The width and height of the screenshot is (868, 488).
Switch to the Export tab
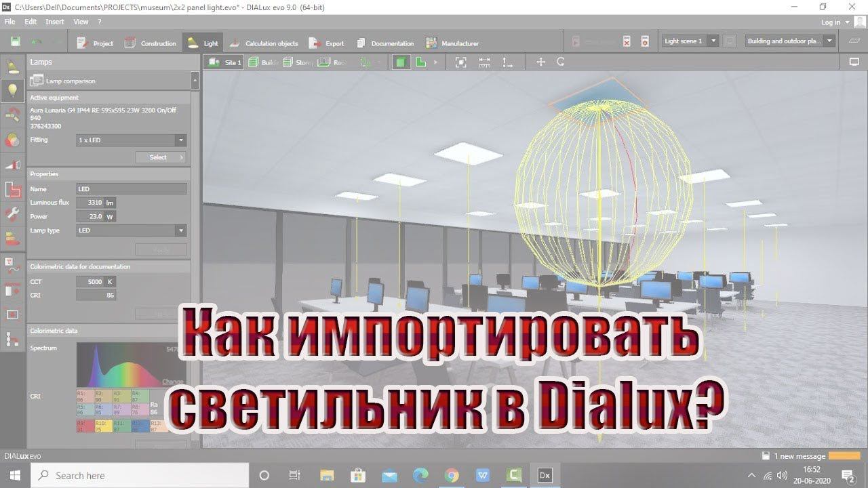click(327, 43)
